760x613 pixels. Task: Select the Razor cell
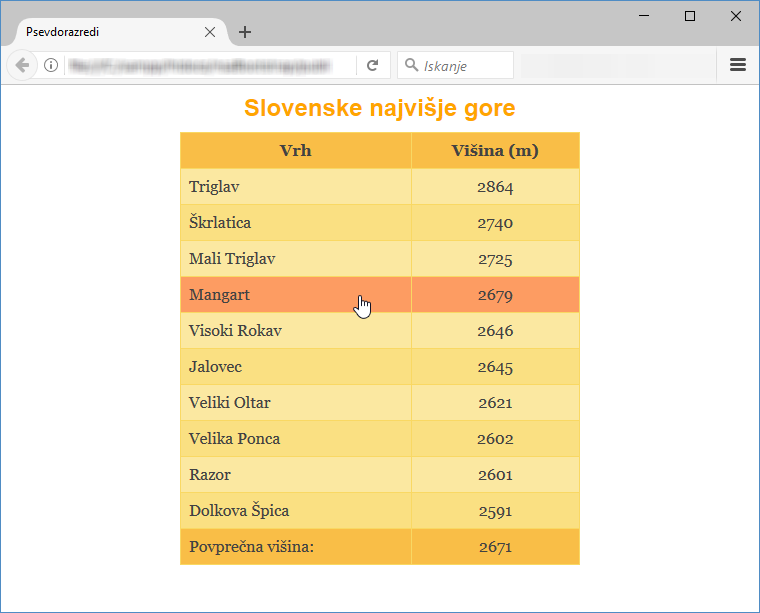point(296,474)
